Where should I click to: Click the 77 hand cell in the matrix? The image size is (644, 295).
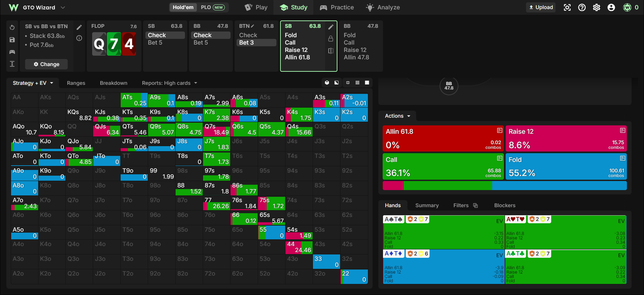[x=216, y=203]
